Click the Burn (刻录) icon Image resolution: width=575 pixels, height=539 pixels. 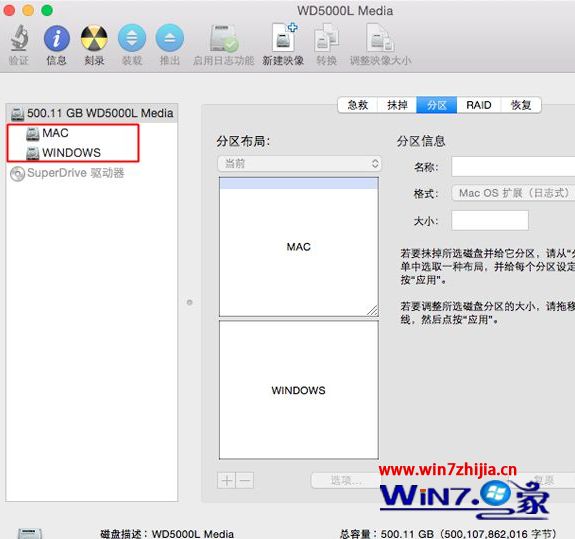tap(94, 38)
